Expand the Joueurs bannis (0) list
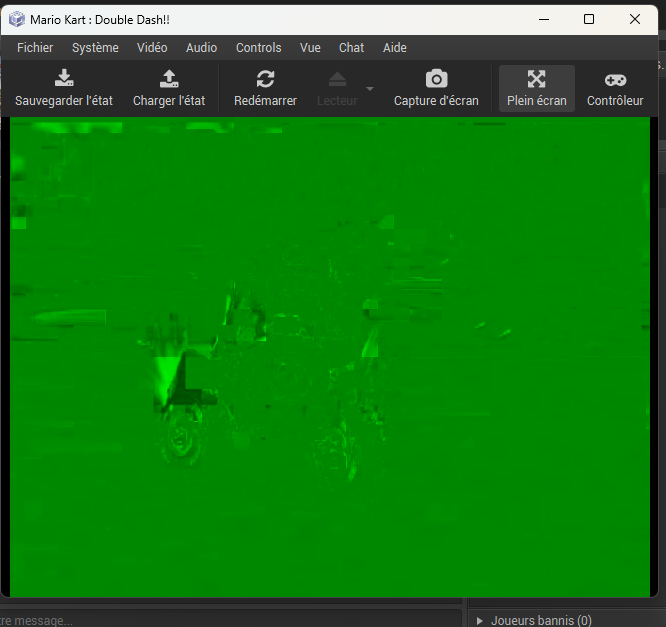The height and width of the screenshot is (627, 666). [480, 621]
